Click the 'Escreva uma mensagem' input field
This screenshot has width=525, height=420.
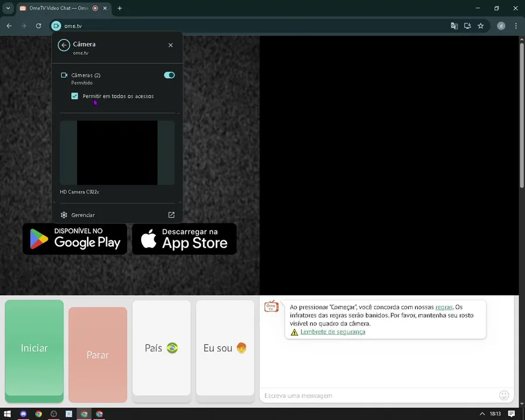tap(380, 395)
